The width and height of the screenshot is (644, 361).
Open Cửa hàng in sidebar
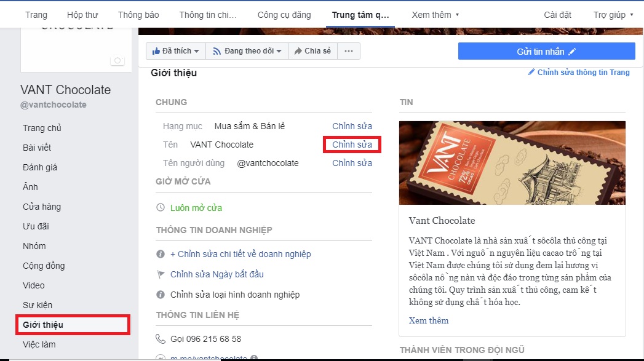[42, 207]
